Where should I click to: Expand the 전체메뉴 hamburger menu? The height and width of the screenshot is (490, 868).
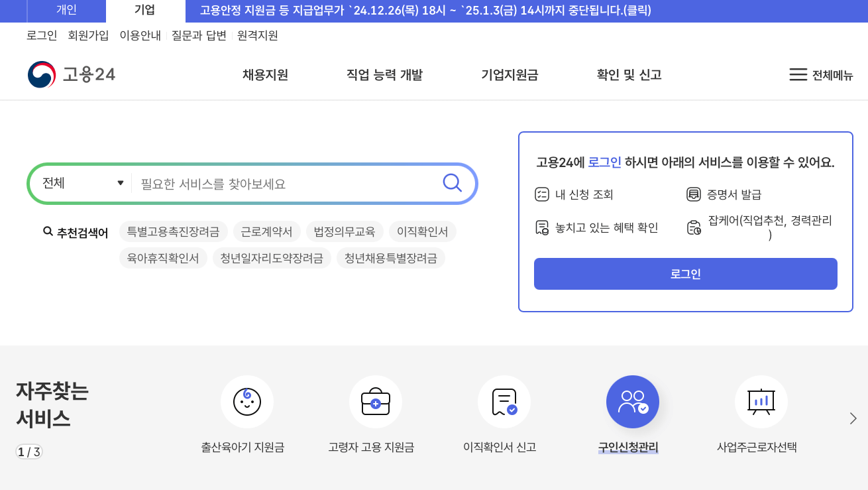pyautogui.click(x=797, y=75)
